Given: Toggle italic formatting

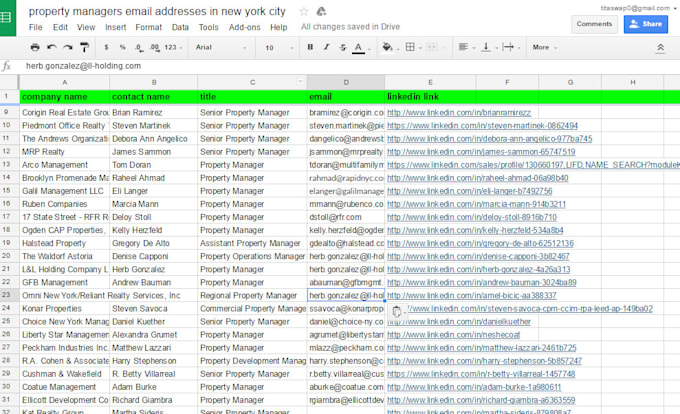Looking at the screenshot, I should [326, 47].
